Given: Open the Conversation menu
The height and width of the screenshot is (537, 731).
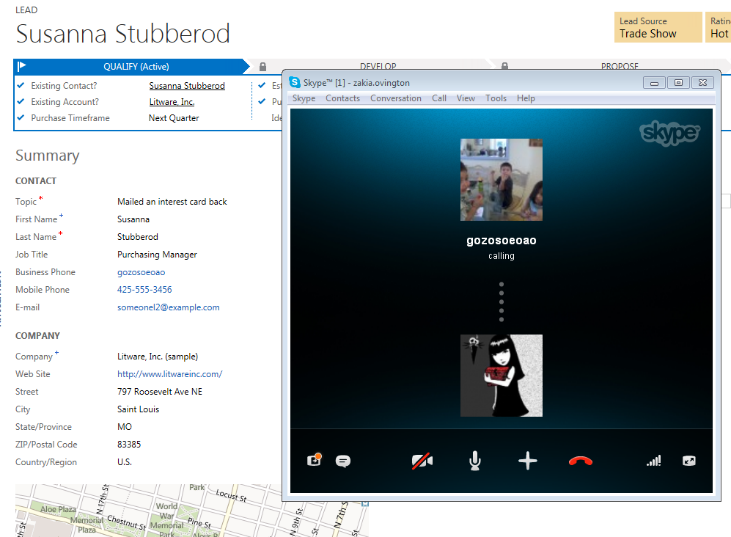Looking at the screenshot, I should point(396,98).
